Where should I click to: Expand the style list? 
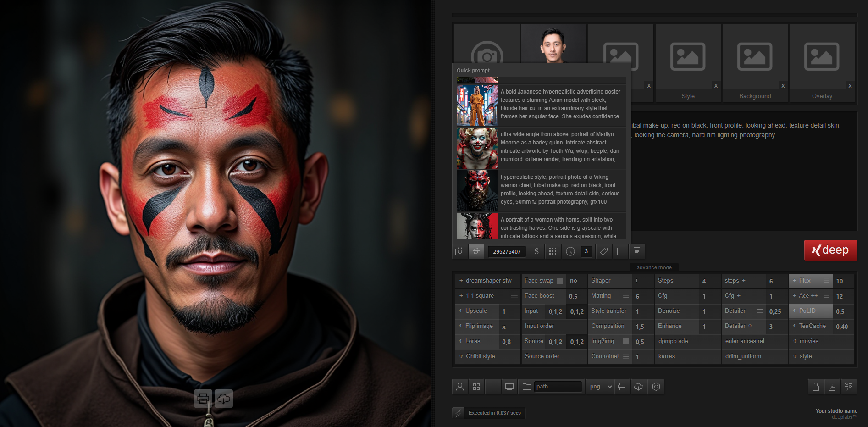pyautogui.click(x=821, y=356)
